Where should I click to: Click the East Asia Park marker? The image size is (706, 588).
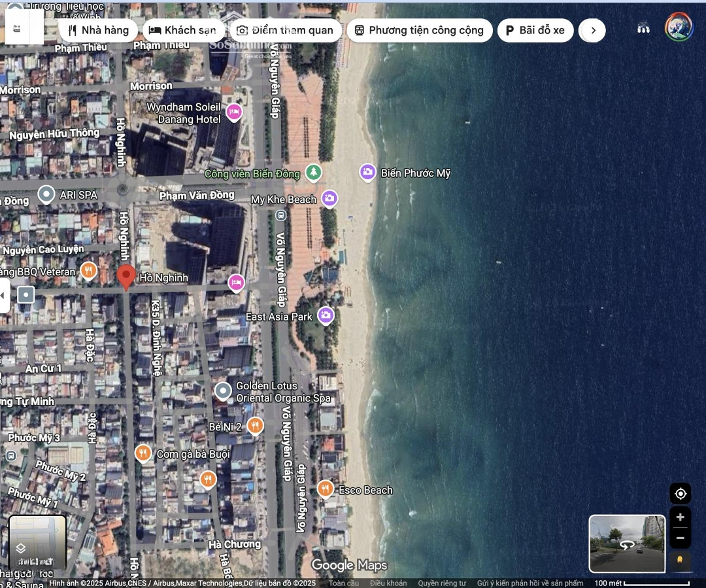[x=326, y=316]
